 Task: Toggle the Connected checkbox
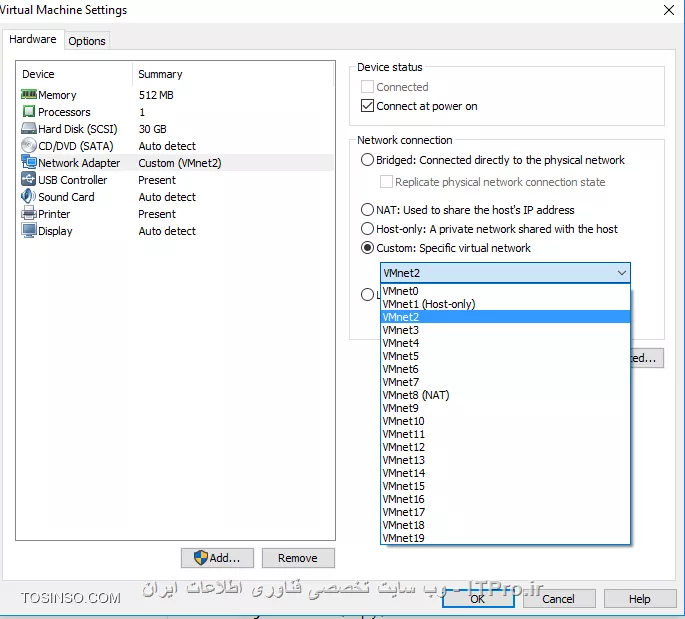(367, 86)
